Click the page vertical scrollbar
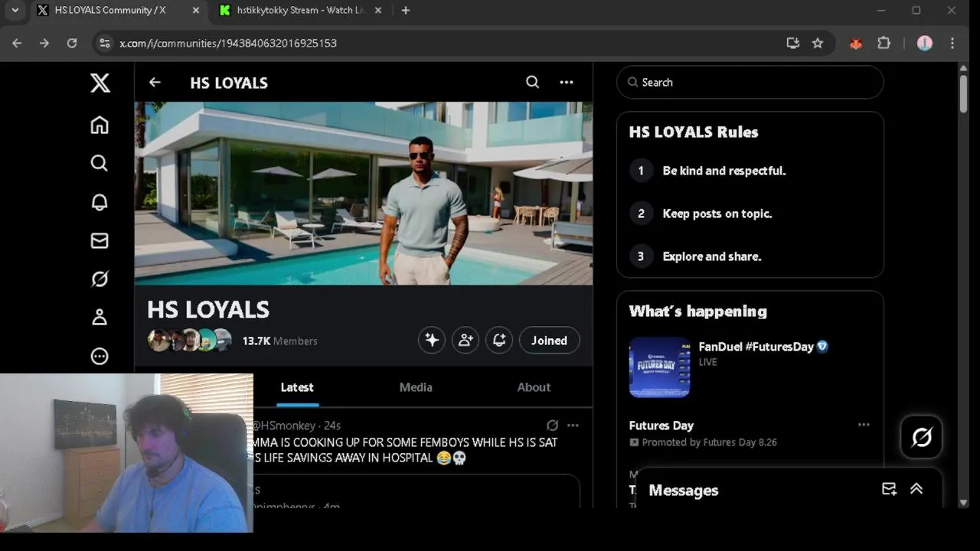 (x=963, y=94)
